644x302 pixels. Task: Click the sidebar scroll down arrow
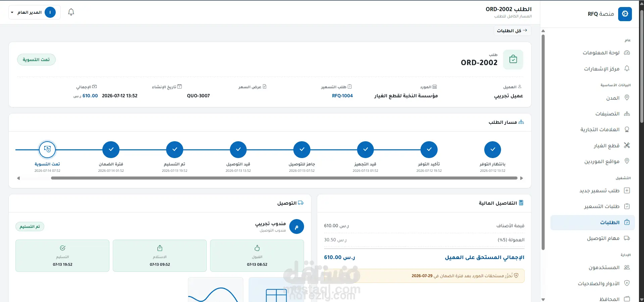coord(543,299)
